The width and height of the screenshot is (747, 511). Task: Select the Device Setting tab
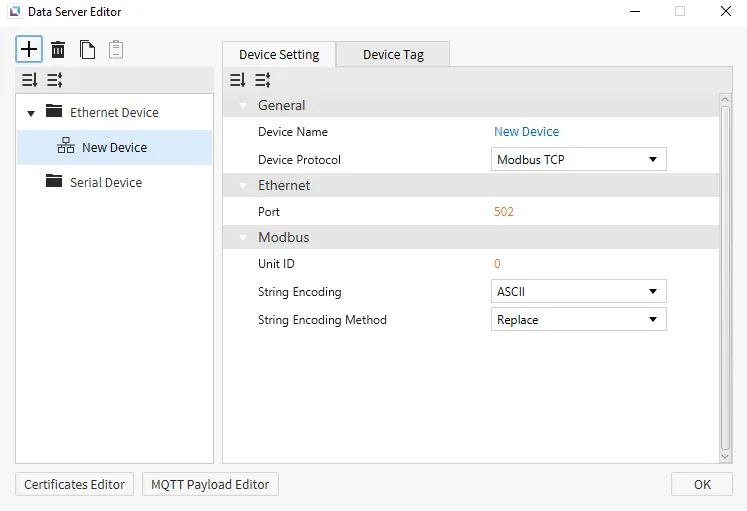click(279, 54)
